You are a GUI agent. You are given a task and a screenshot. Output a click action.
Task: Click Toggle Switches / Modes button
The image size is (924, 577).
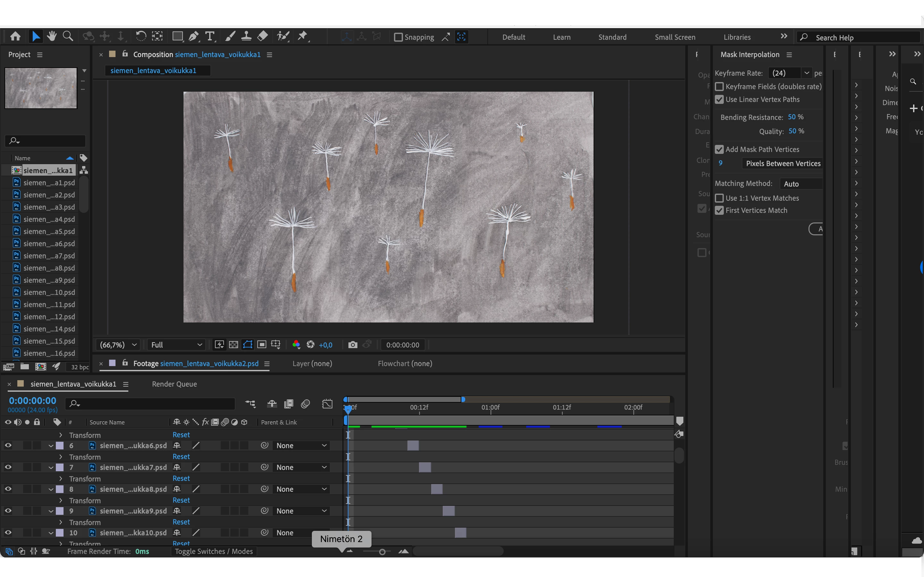[x=213, y=551]
